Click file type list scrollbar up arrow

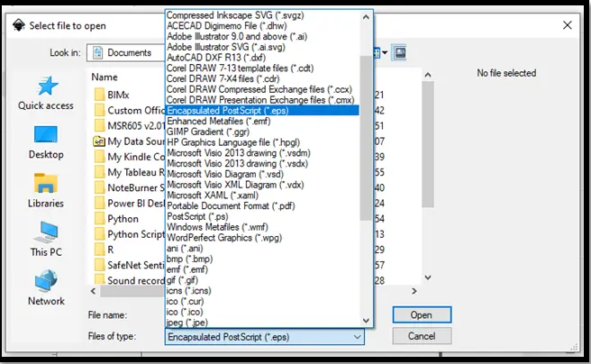(366, 16)
